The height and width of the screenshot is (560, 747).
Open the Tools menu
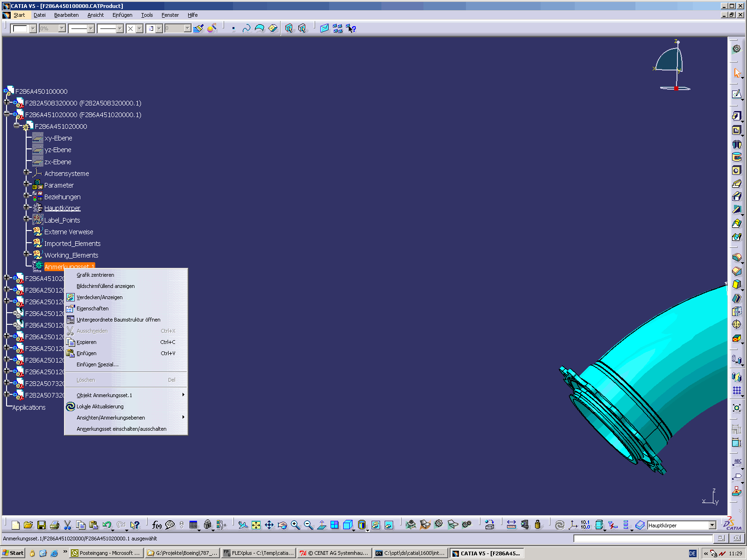[x=147, y=15]
